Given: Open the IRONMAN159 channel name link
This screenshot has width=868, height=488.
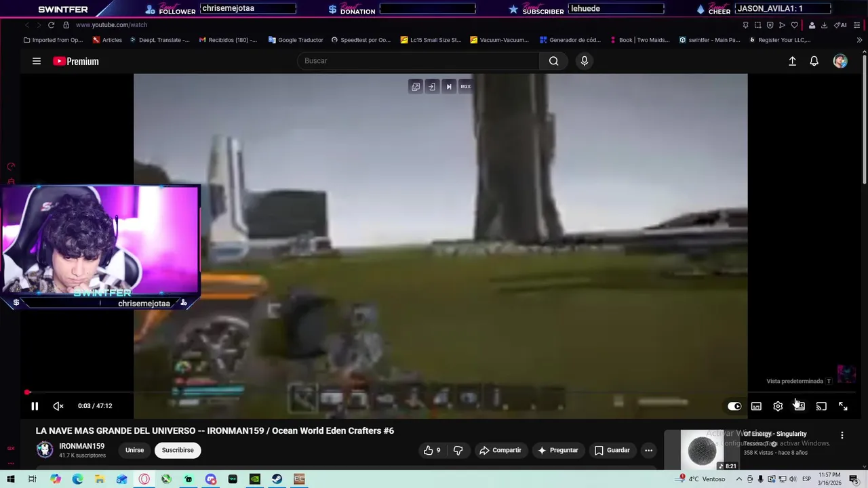Looking at the screenshot, I should 81,446.
